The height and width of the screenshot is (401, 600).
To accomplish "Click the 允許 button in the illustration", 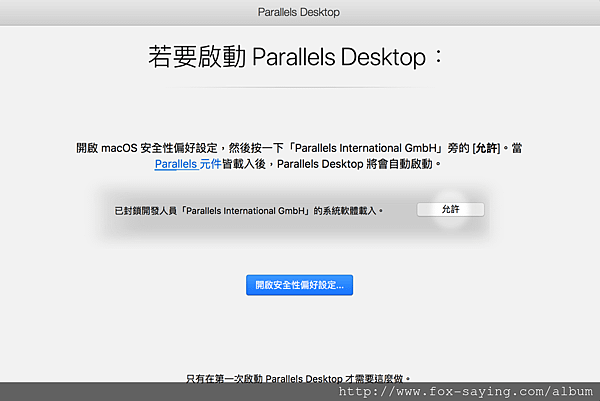I will coord(450,209).
